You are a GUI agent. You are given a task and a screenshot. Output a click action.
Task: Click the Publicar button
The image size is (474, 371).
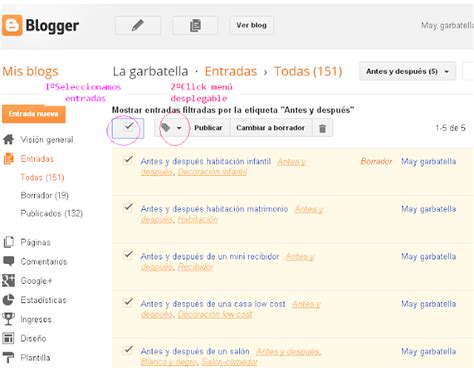tap(208, 128)
